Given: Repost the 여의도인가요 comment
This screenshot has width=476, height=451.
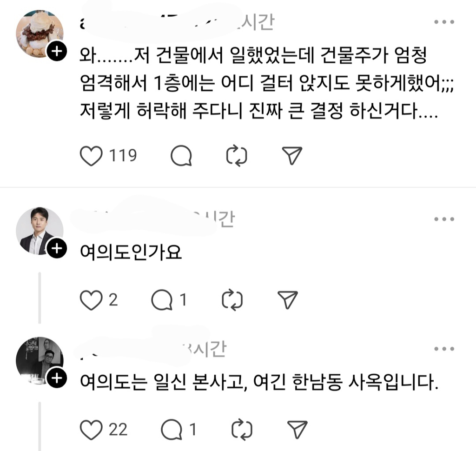Looking at the screenshot, I should point(232,300).
